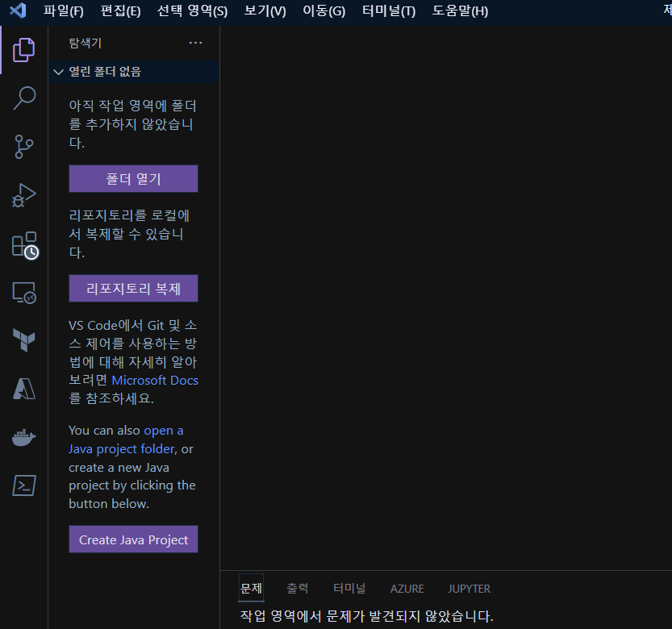The width and height of the screenshot is (672, 629).
Task: Open the 터미널(T) menu
Action: (x=389, y=10)
